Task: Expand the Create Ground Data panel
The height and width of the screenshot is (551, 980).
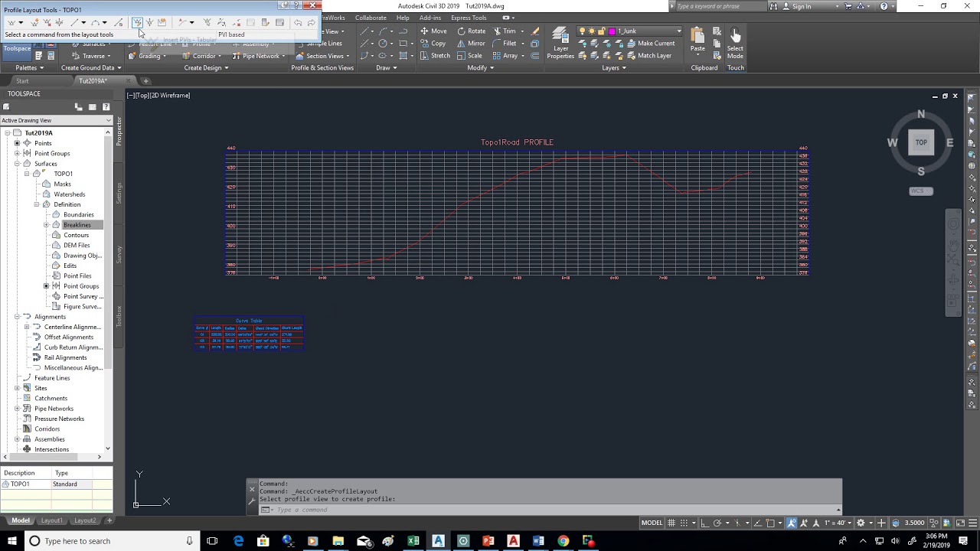Action: [x=91, y=67]
